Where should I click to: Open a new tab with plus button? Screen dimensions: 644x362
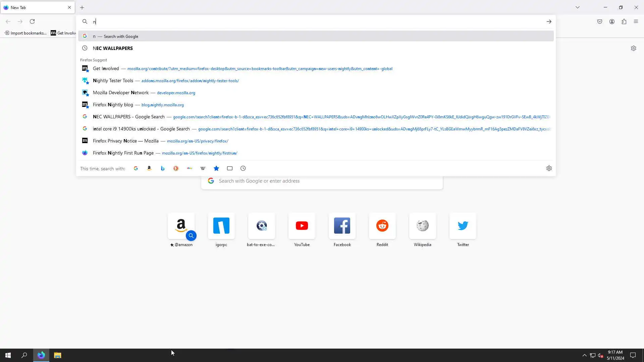click(x=82, y=7)
